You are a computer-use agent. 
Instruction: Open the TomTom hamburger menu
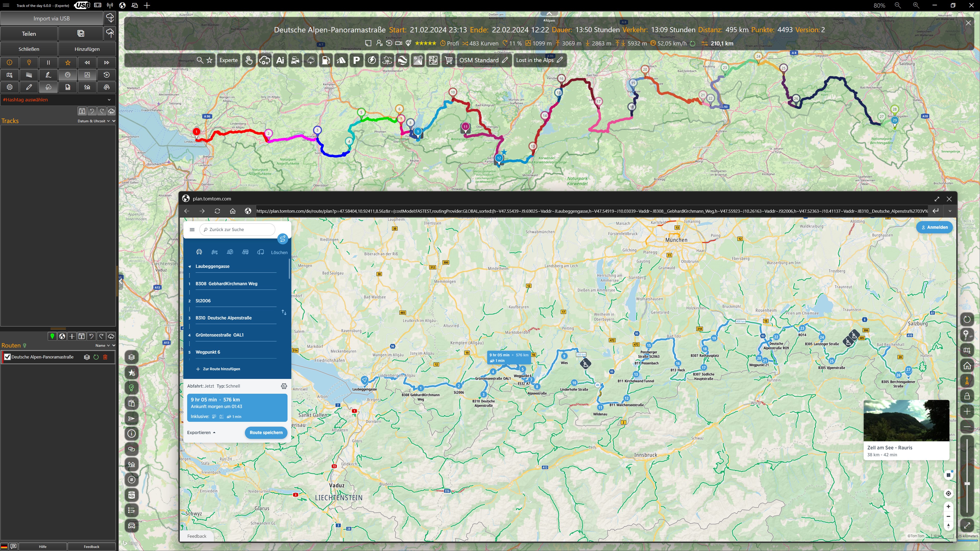click(x=192, y=230)
